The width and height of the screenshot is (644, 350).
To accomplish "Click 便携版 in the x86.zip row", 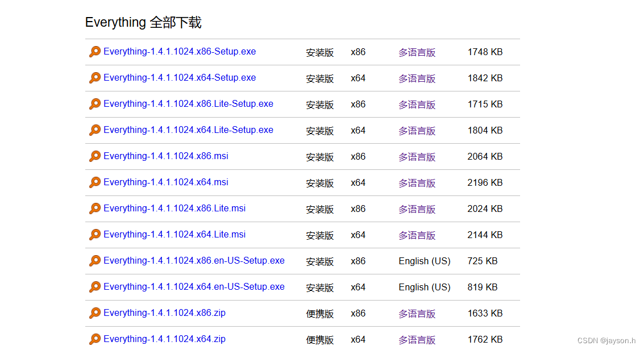I will pos(320,314).
